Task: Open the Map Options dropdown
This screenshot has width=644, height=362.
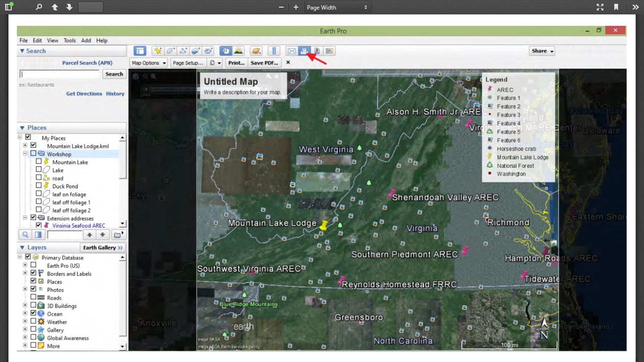Action: pos(148,63)
